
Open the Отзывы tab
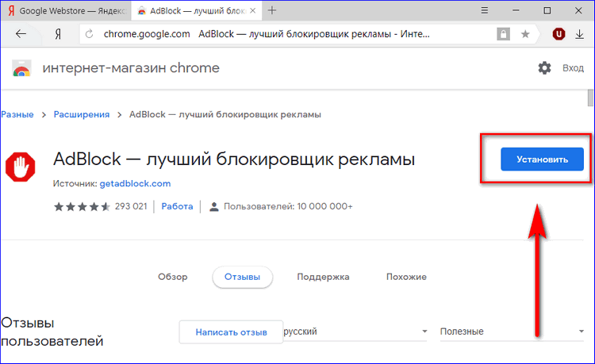(242, 278)
